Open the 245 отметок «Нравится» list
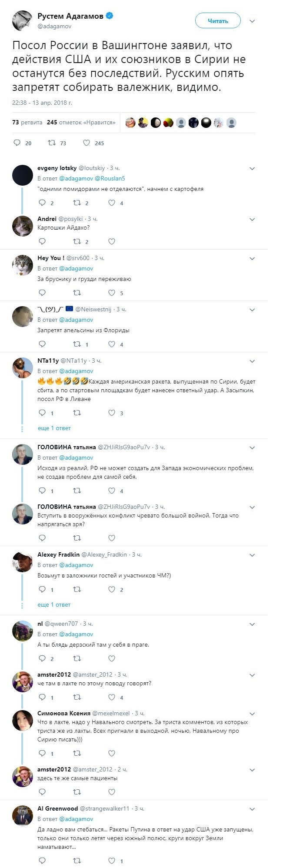Screen dimensions: 283x868 [80, 123]
